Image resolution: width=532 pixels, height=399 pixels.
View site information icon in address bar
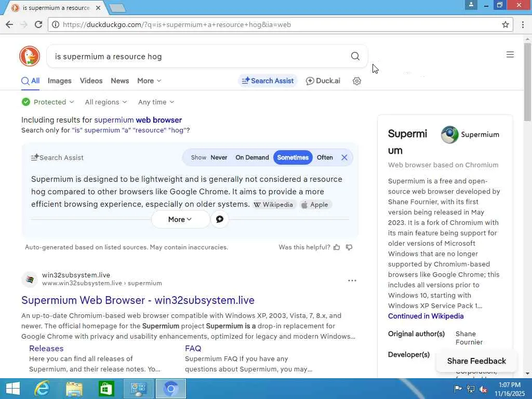(x=55, y=24)
